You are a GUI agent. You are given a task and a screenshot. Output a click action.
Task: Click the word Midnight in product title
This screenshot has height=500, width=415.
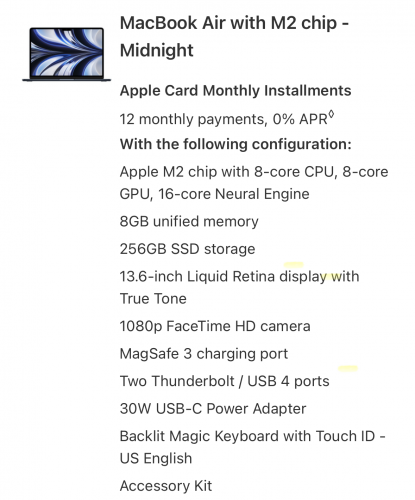(x=156, y=51)
